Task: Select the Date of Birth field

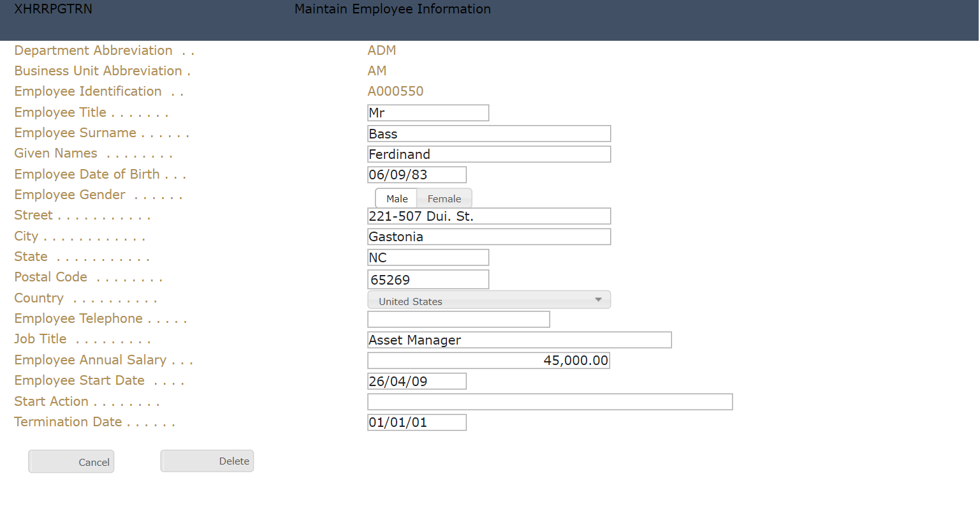Action: point(416,175)
